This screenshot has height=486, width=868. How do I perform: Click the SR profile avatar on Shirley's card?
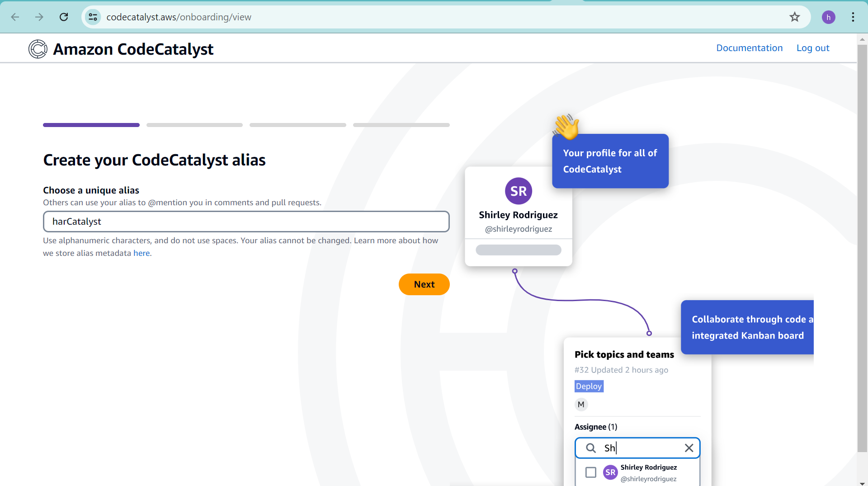click(519, 191)
